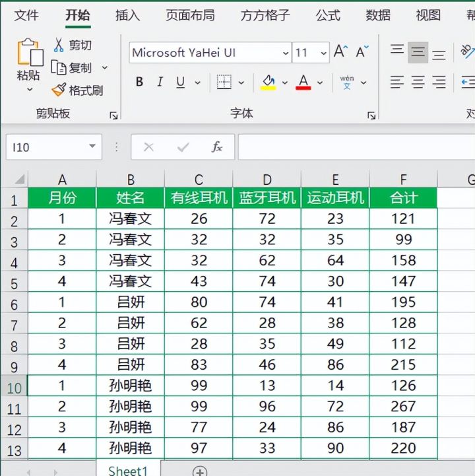The image size is (475, 476).
Task: Align text to top of cell
Action: [x=397, y=50]
